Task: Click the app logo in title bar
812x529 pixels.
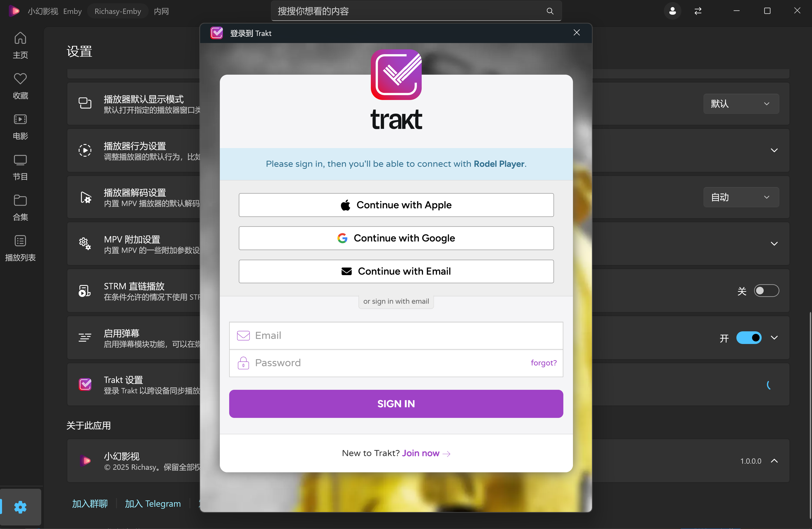Action: (x=14, y=11)
